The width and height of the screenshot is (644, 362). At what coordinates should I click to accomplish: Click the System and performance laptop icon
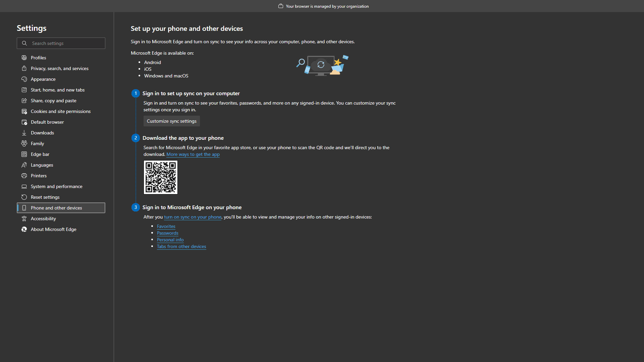click(x=24, y=186)
